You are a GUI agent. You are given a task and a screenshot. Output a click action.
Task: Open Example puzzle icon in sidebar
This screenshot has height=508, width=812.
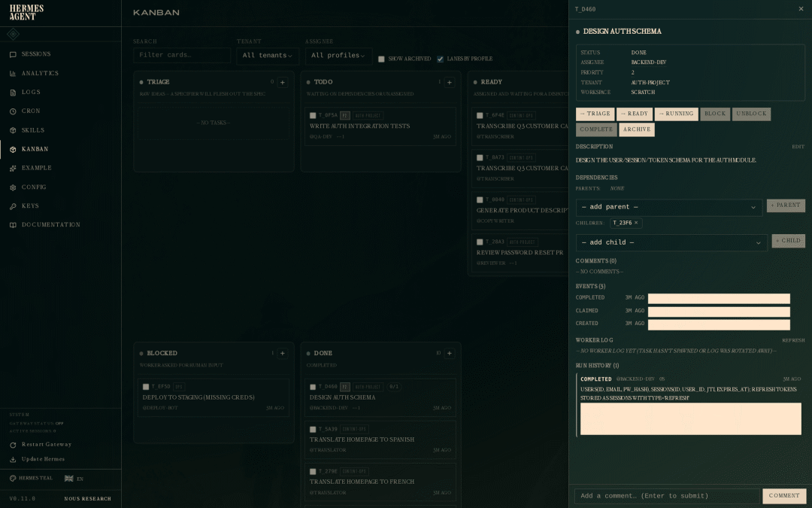pos(13,169)
